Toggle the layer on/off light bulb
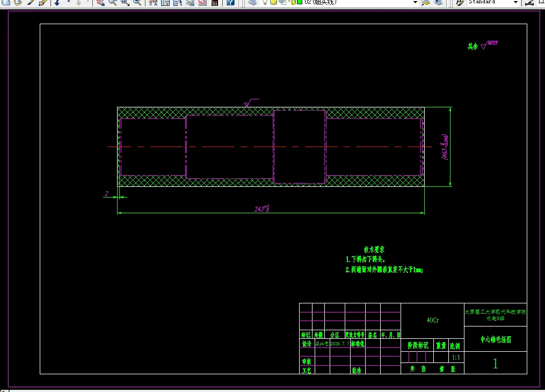This screenshot has height=392, width=545. pos(265,2)
